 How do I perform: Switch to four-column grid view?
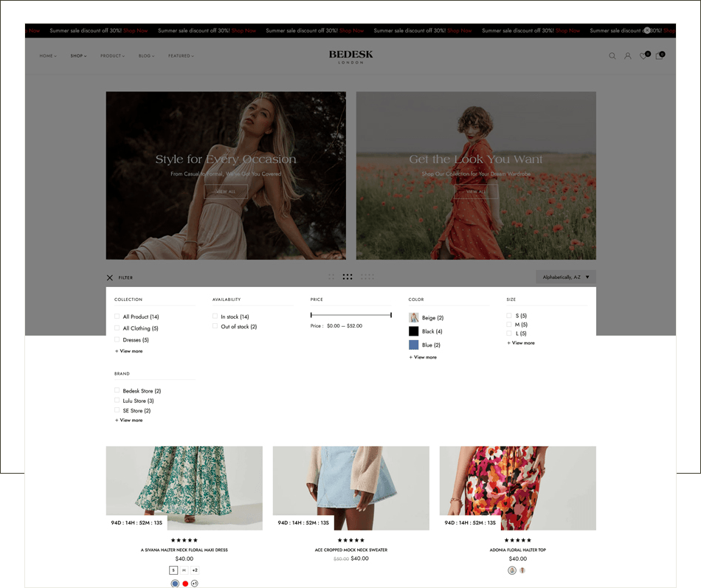[367, 277]
